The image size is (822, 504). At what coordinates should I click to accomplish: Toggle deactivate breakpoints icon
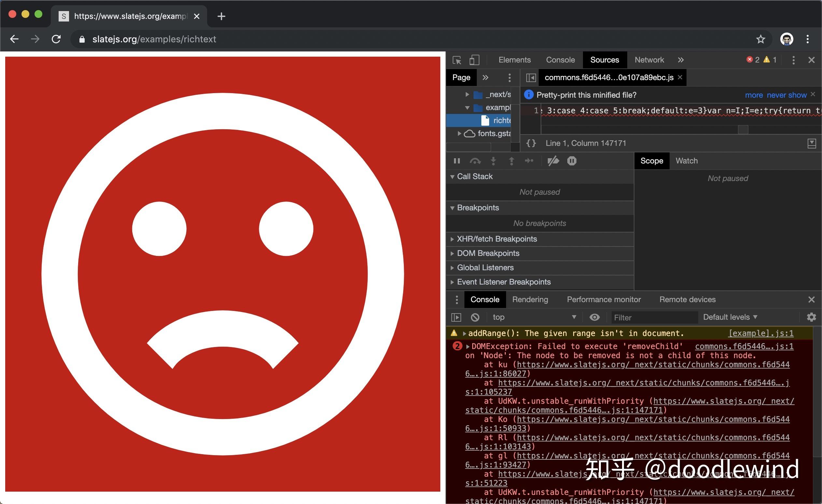tap(553, 161)
